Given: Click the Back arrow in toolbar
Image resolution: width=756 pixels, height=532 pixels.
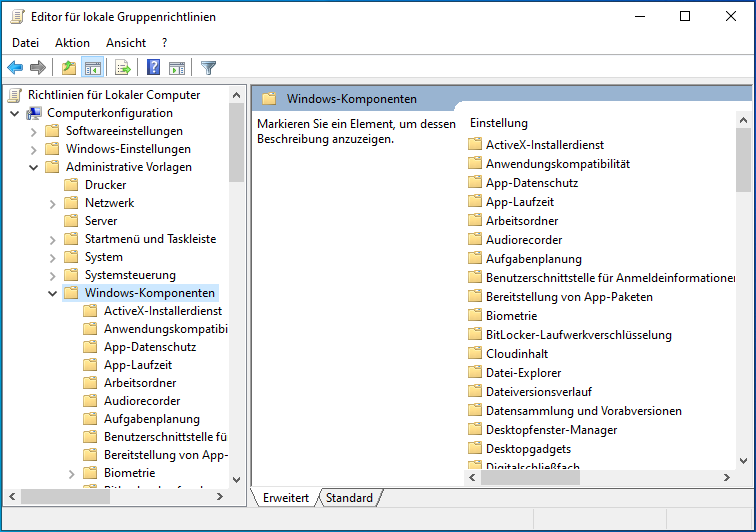Looking at the screenshot, I should [15, 68].
